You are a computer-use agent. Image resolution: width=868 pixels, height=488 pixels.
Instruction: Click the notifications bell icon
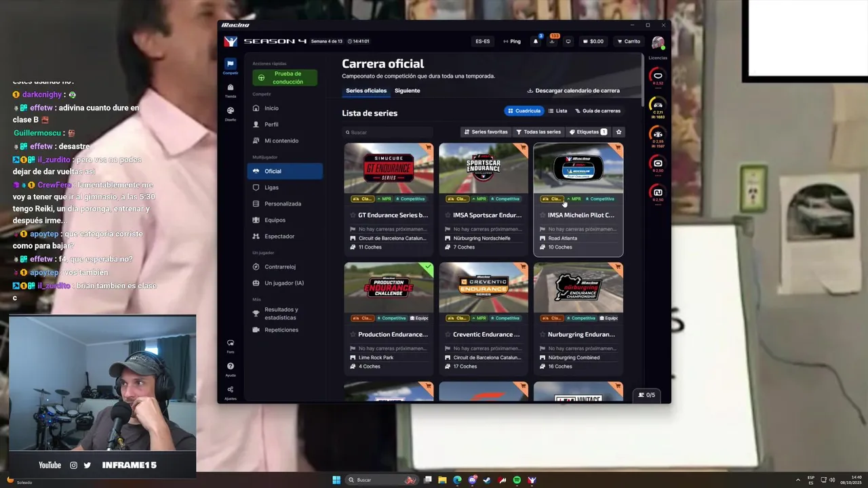(536, 41)
